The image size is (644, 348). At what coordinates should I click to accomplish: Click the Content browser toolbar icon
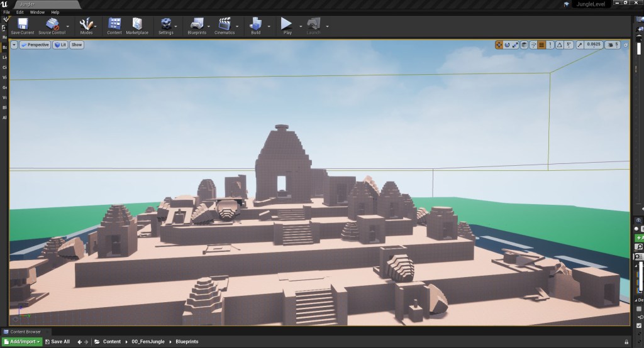pyautogui.click(x=114, y=24)
